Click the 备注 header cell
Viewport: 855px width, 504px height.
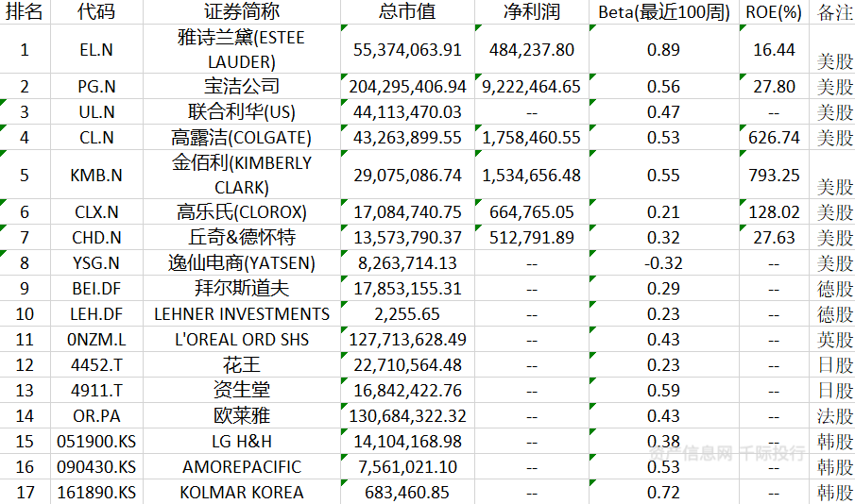tap(832, 12)
